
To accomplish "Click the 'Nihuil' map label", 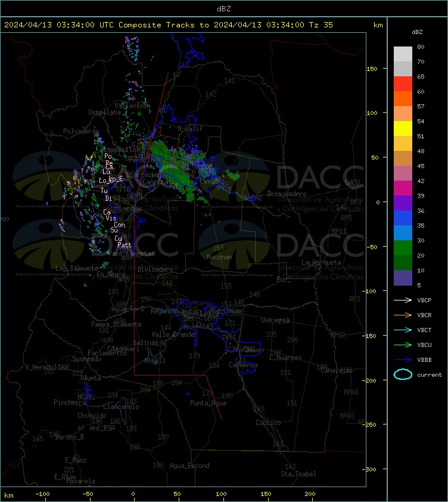I will 155,361.
